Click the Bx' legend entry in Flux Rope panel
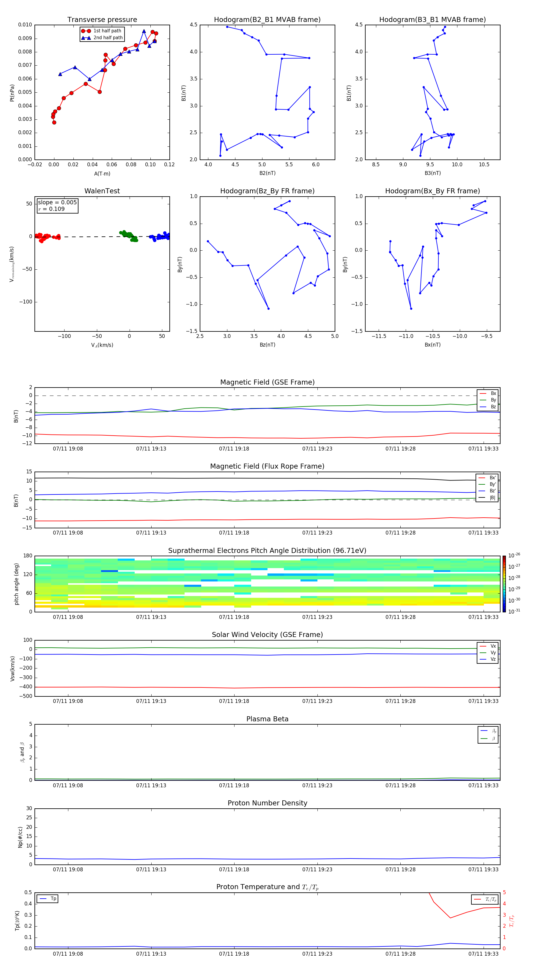The width and height of the screenshot is (535, 980). (x=487, y=478)
